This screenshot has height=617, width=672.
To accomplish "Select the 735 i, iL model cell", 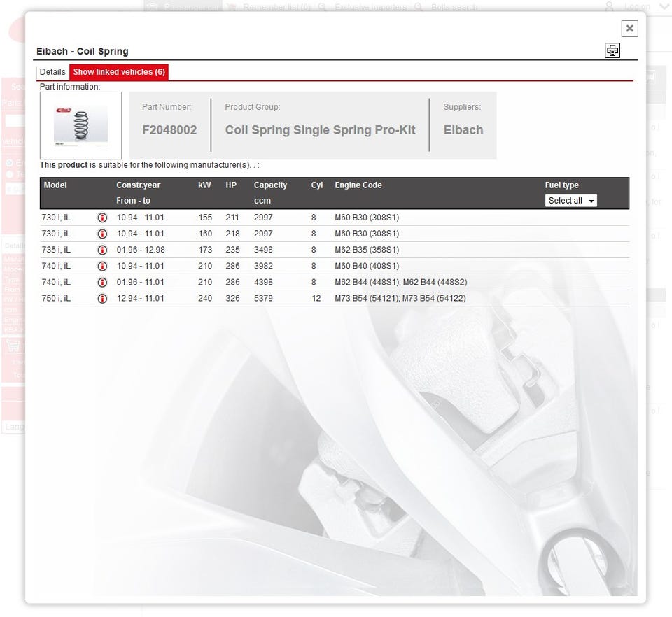I will pos(56,250).
